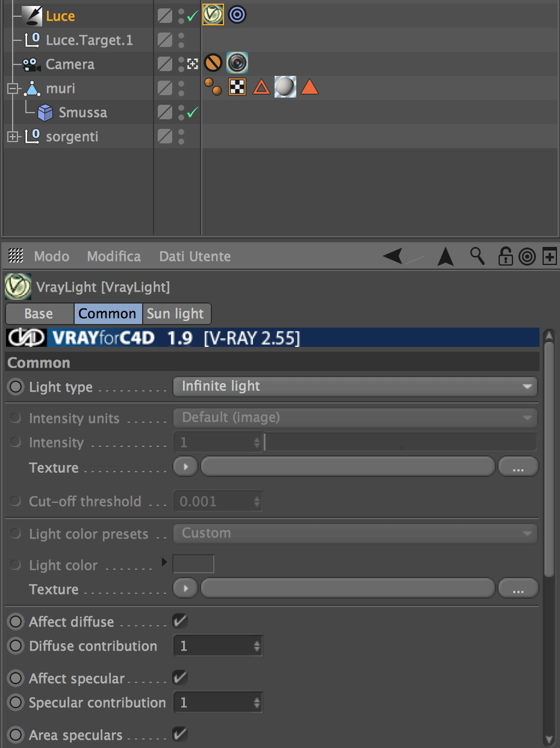
Task: Click the Light color Texture long bar button
Action: 347,588
